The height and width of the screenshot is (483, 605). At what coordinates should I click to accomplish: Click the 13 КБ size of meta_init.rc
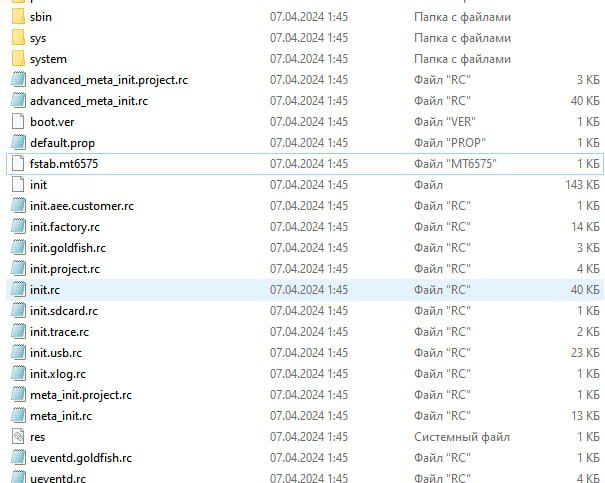(585, 415)
